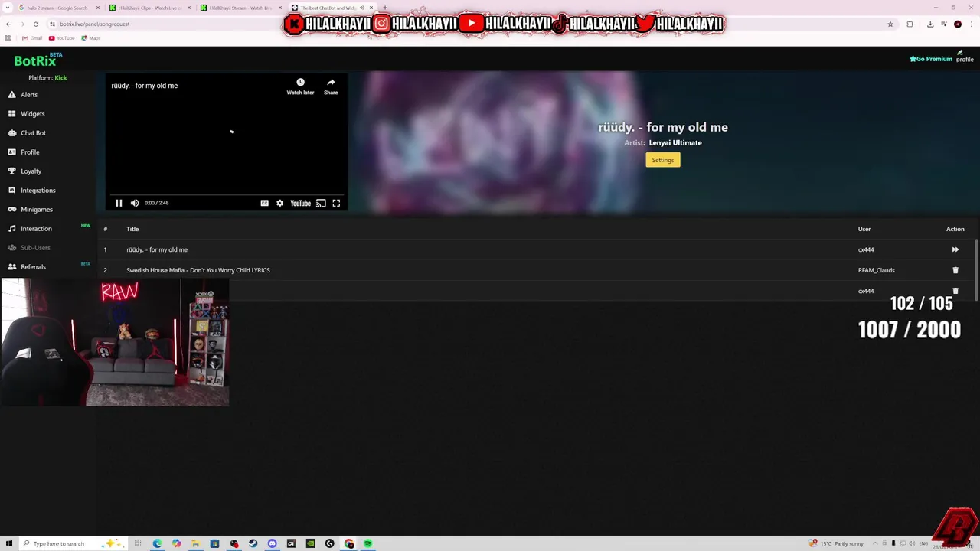Click the yellow Settings button
980x551 pixels.
663,160
